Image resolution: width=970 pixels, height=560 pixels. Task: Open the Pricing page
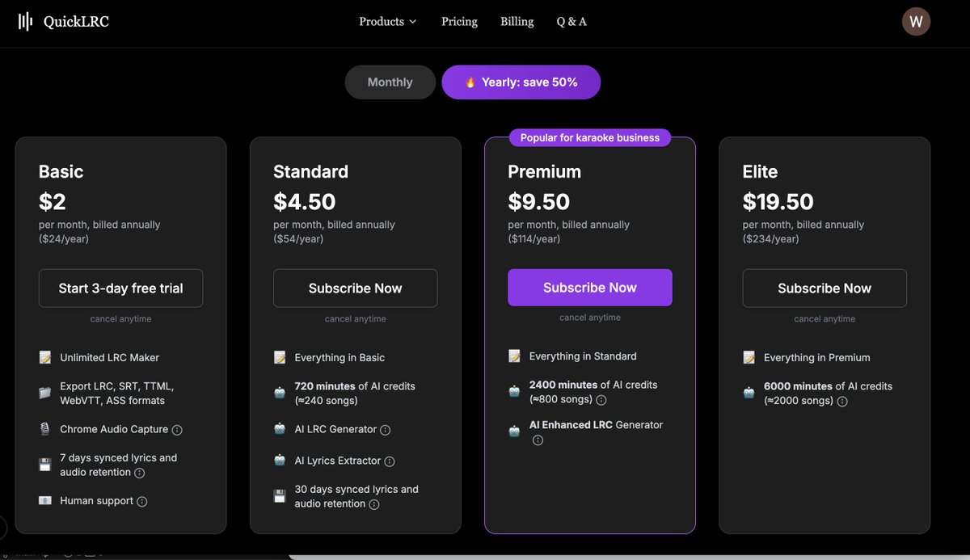(459, 22)
